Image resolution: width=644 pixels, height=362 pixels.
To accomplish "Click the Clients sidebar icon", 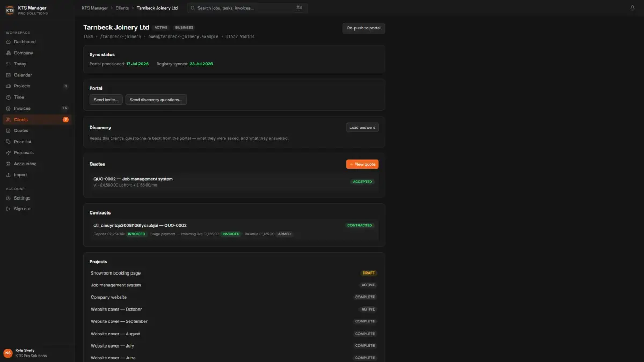I will click(9, 120).
